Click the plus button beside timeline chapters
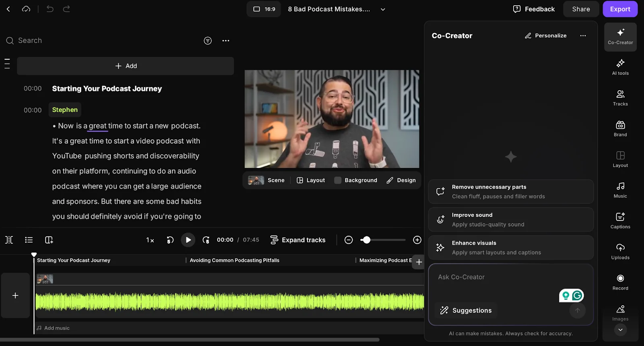 click(419, 262)
